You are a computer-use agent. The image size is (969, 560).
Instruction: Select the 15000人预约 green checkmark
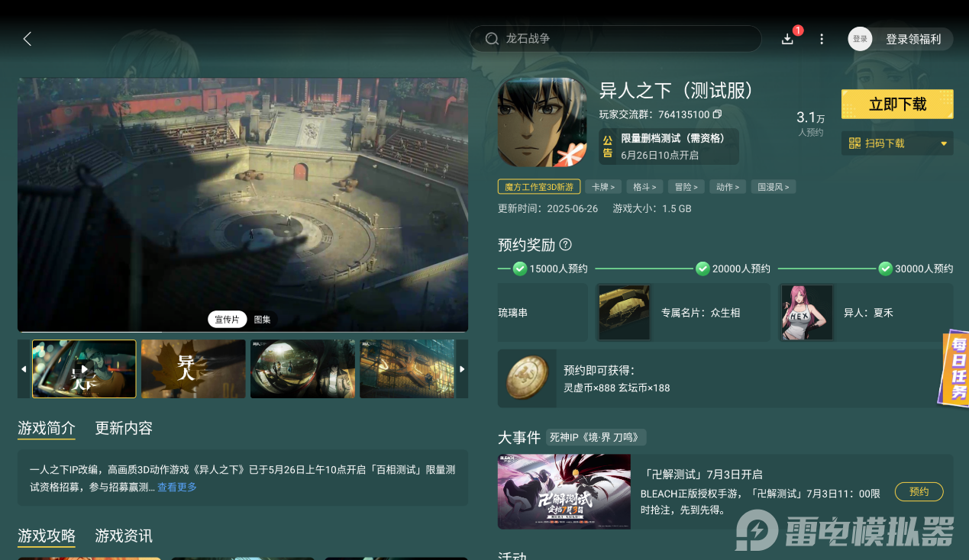click(x=520, y=269)
